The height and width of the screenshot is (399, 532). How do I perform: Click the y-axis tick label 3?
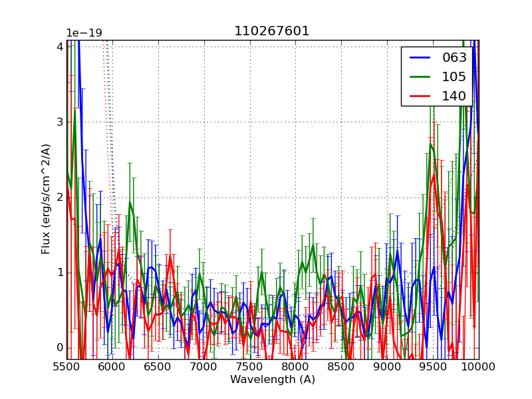(x=60, y=122)
